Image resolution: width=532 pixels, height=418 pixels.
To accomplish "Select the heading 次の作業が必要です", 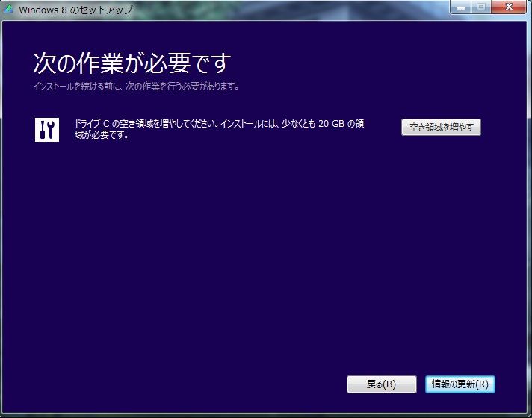I will [132, 63].
